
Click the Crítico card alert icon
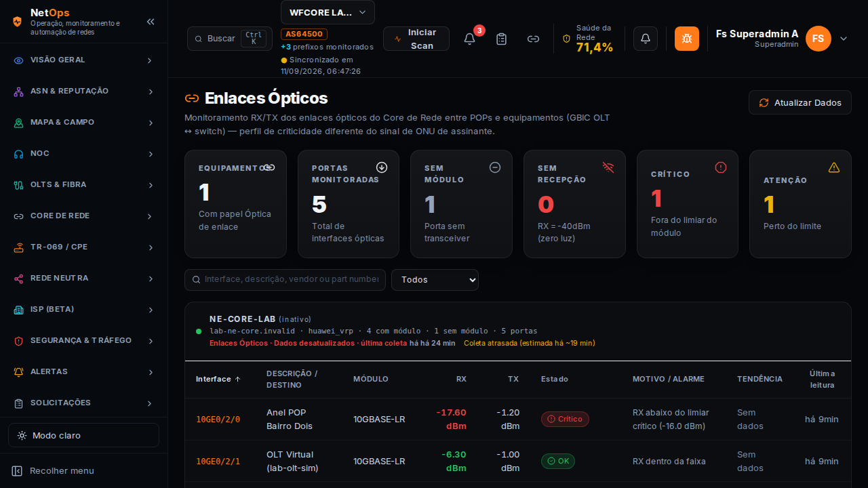[721, 167]
